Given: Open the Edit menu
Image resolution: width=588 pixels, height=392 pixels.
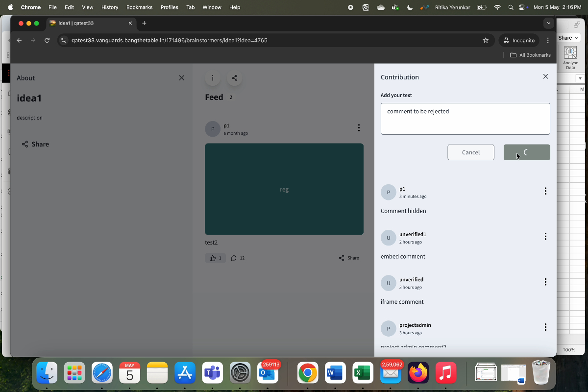Looking at the screenshot, I should pos(69,7).
